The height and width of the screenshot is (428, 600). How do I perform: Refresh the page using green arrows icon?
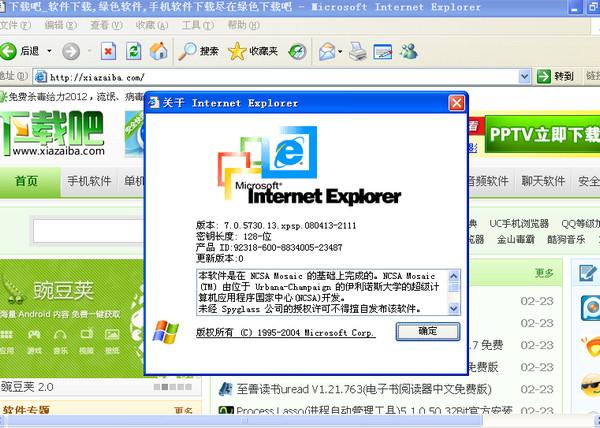pos(134,51)
